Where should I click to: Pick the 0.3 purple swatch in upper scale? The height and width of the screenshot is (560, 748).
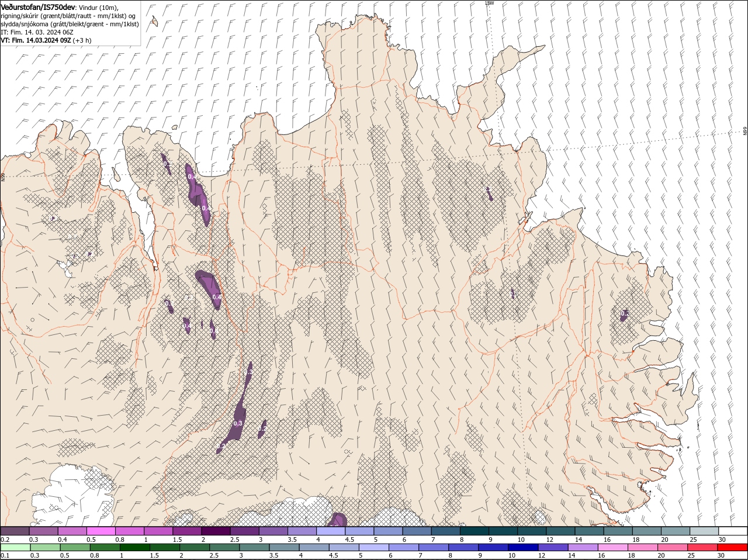point(43,531)
